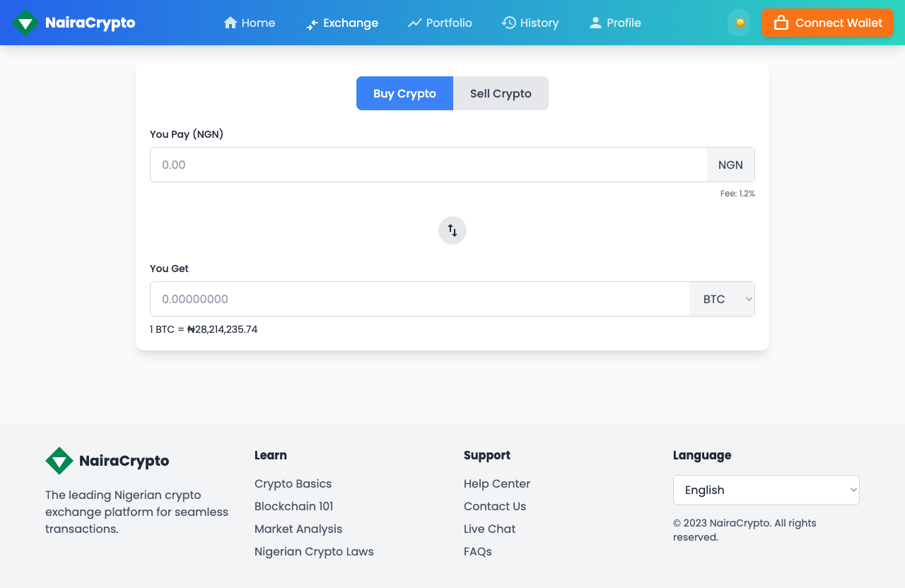Image resolution: width=905 pixels, height=588 pixels.
Task: Select the Buy Crypto tab
Action: (x=404, y=93)
